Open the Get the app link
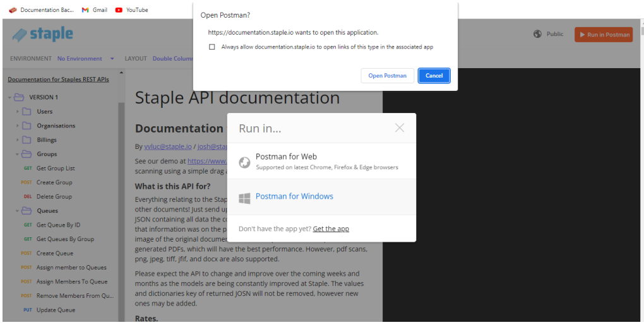This screenshot has height=325, width=644. [x=331, y=228]
